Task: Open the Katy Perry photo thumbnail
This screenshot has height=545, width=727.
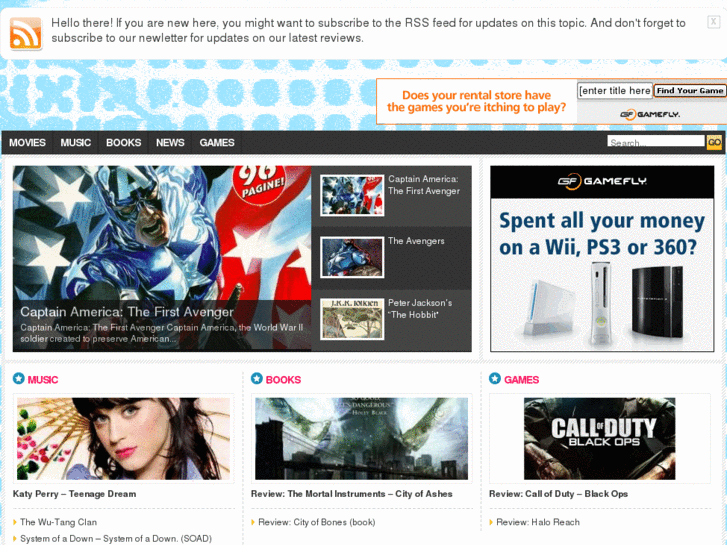Action: (x=123, y=438)
